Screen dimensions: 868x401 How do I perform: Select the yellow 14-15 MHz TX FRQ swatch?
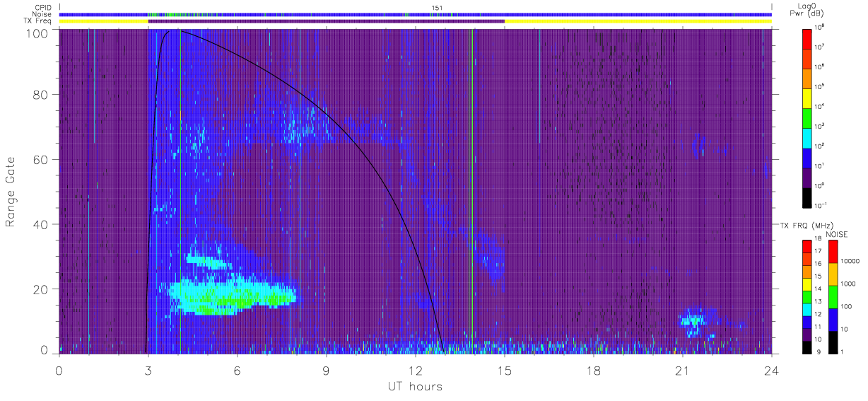[x=807, y=283]
